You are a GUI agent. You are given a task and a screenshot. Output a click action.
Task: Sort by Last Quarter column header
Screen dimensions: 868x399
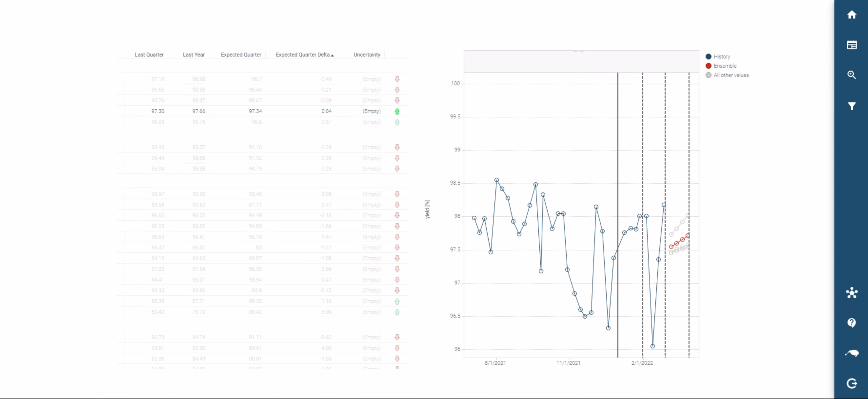(149, 55)
